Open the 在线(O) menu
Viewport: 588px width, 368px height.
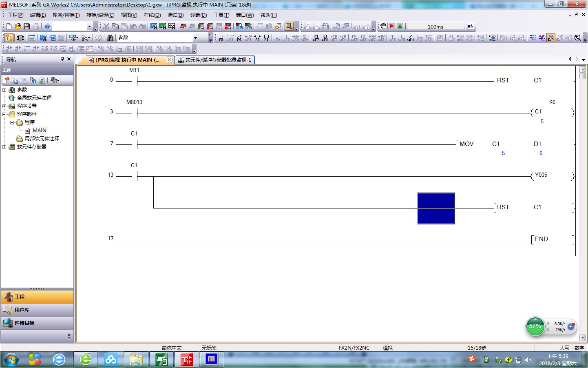152,15
